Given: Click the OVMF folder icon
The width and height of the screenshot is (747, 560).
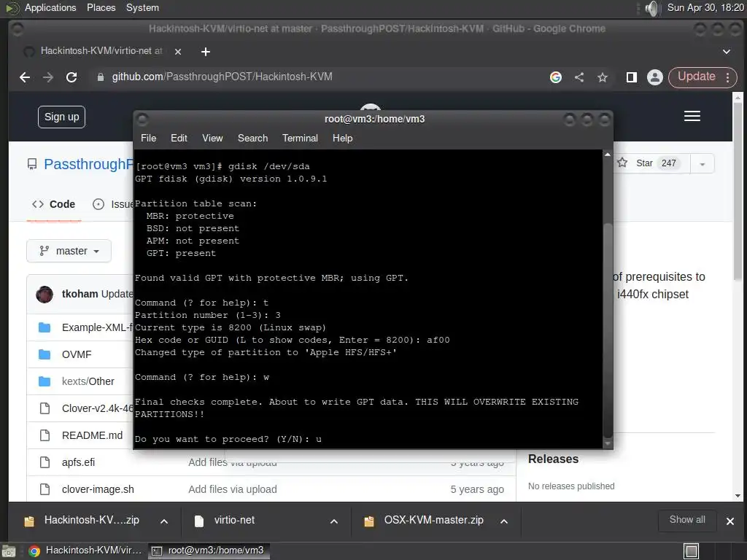Looking at the screenshot, I should 44,354.
